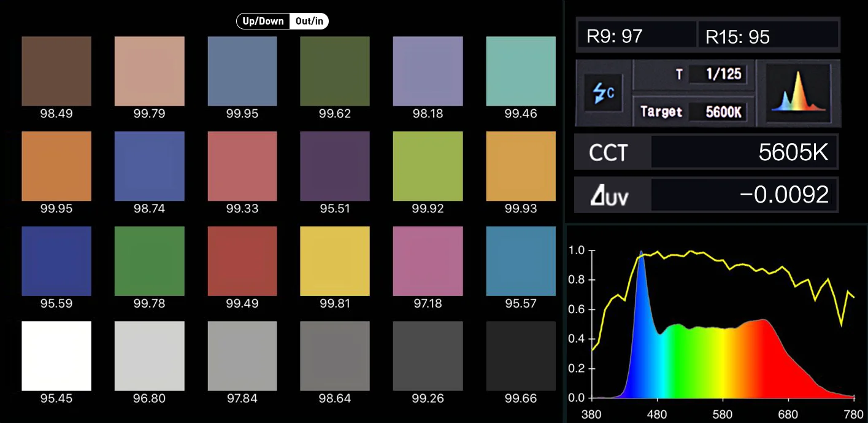Pick the light skin swatch 99.79
The height and width of the screenshot is (423, 868).
[150, 71]
